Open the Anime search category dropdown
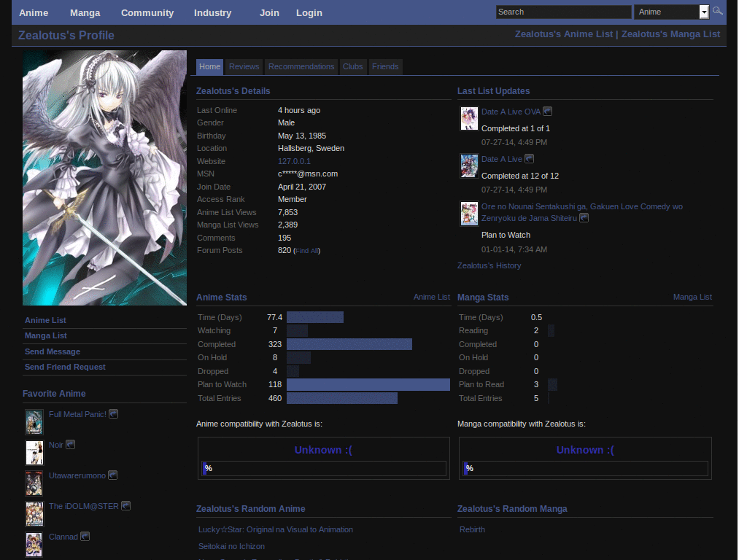Image resolution: width=747 pixels, height=560 pixels. click(672, 12)
